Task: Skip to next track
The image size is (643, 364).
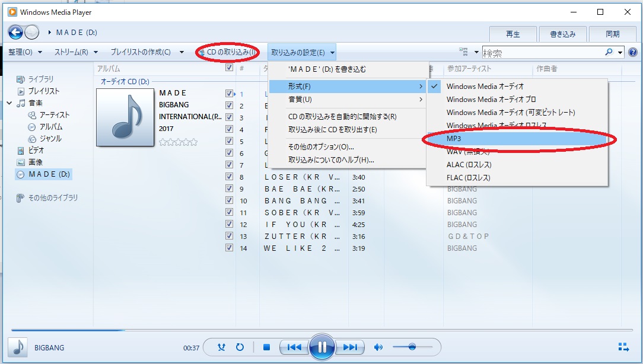Action: pyautogui.click(x=350, y=347)
